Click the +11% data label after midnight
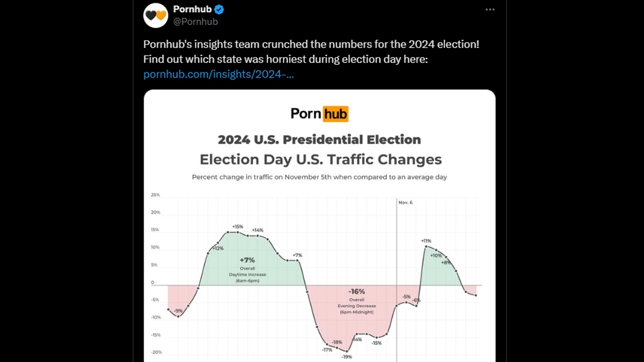644x362 pixels. coord(426,241)
